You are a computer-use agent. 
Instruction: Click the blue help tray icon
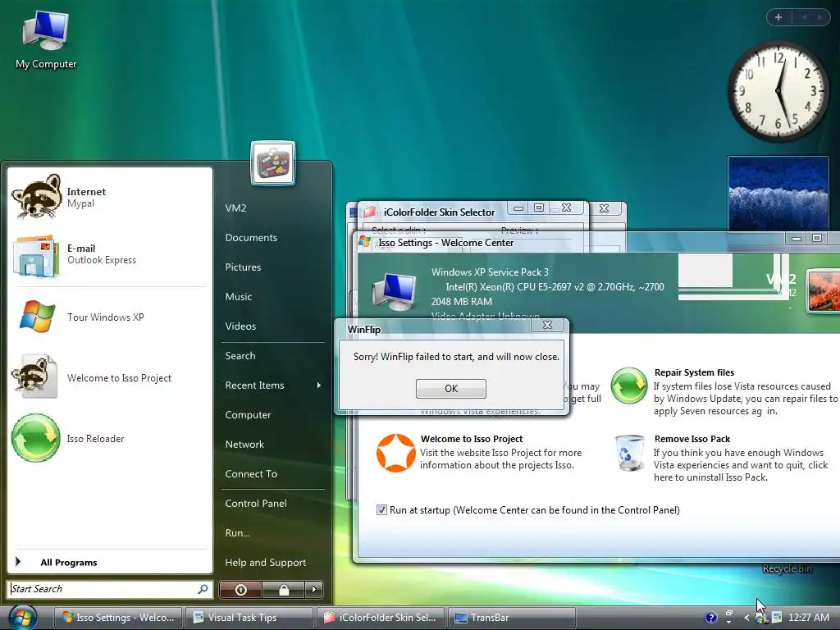tap(711, 618)
